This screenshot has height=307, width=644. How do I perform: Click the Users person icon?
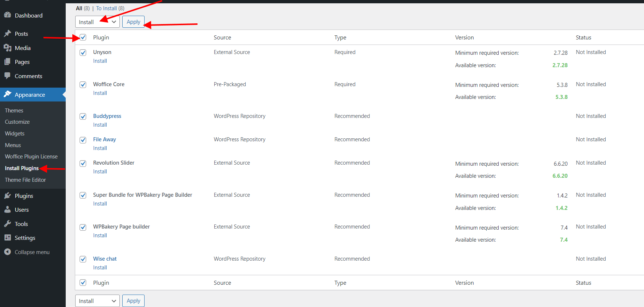click(x=7, y=210)
